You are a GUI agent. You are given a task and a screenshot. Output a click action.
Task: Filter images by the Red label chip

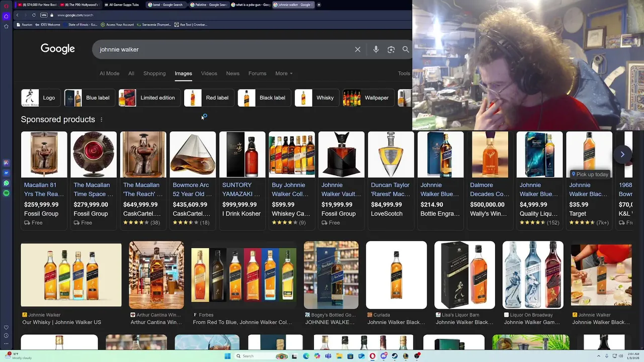(208, 98)
